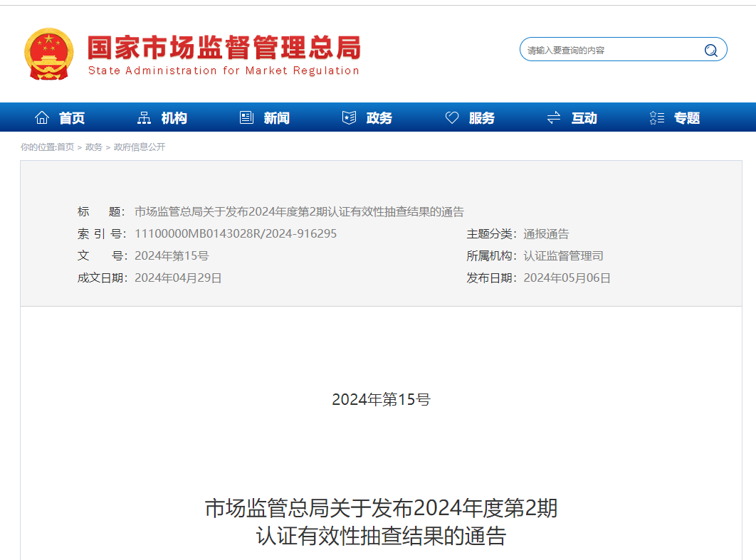Click the exchange-arrows icon beside 互动

pyautogui.click(x=554, y=117)
